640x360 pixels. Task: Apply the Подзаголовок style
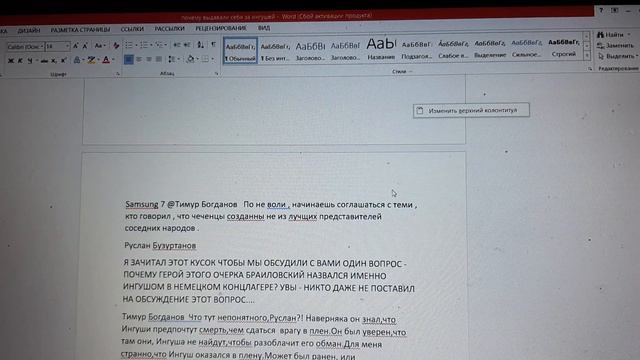click(416, 49)
